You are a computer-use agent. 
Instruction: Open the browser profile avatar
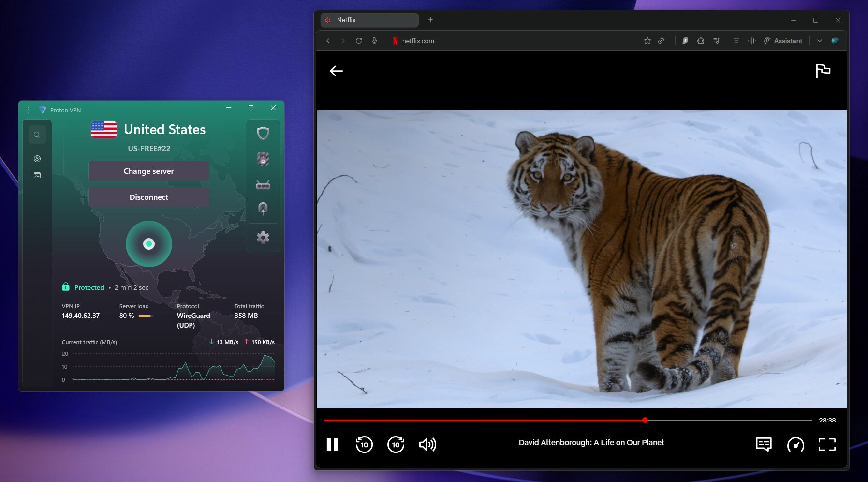[835, 41]
